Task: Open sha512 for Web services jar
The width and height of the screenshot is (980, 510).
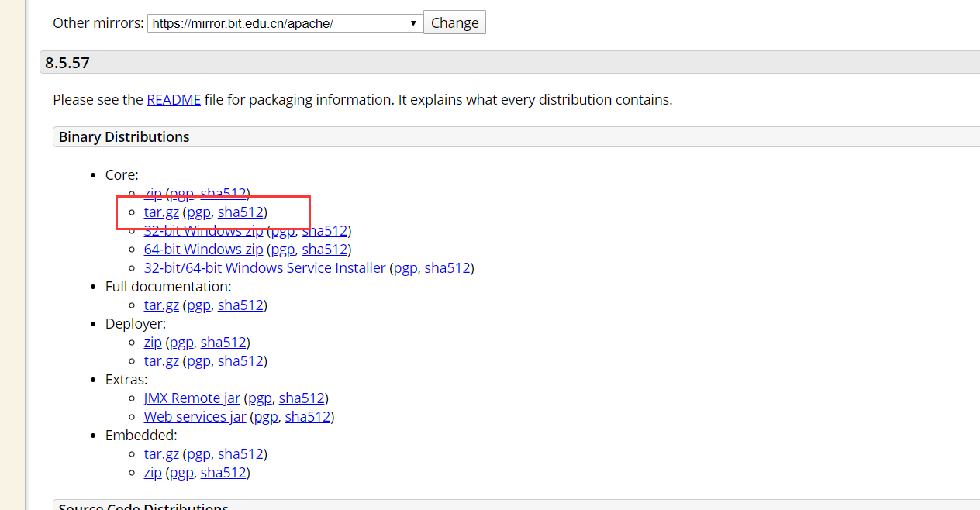Action: 308,417
